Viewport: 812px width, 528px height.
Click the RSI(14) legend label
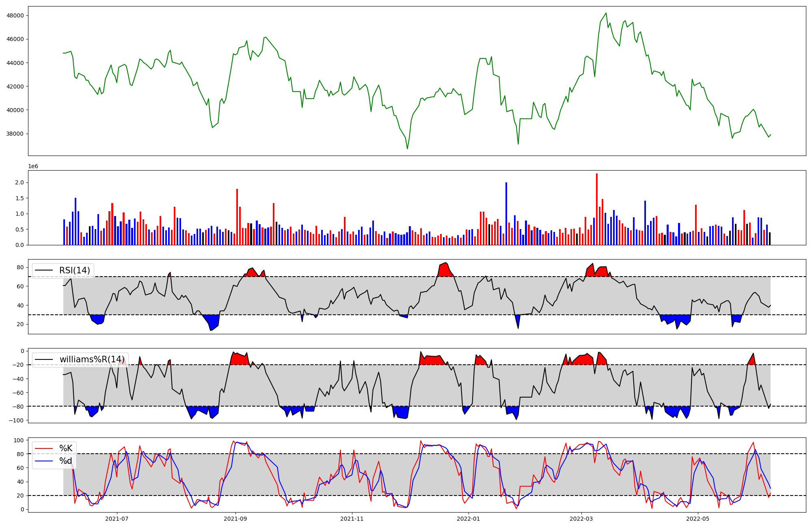75,270
